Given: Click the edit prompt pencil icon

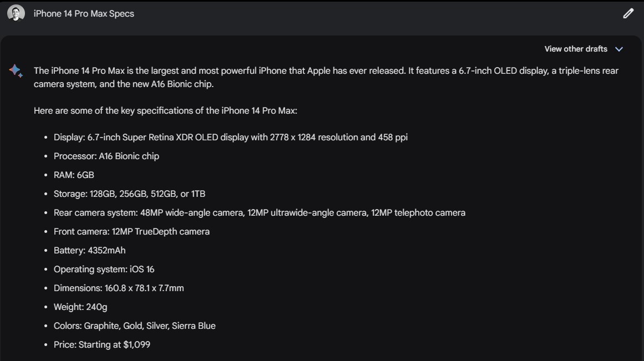Looking at the screenshot, I should (628, 13).
